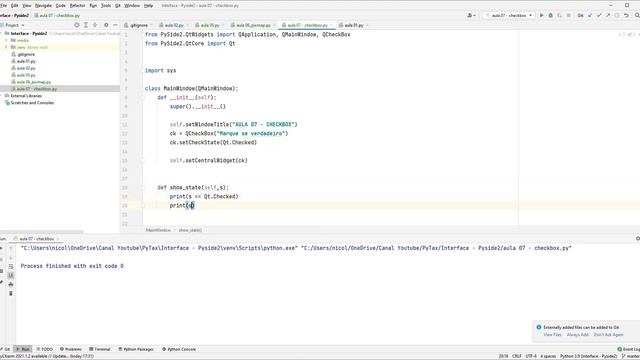Screen dimensions: 640x360
Task: Click the trash clear-all icon in Run console
Action: pyautogui.click(x=11, y=293)
